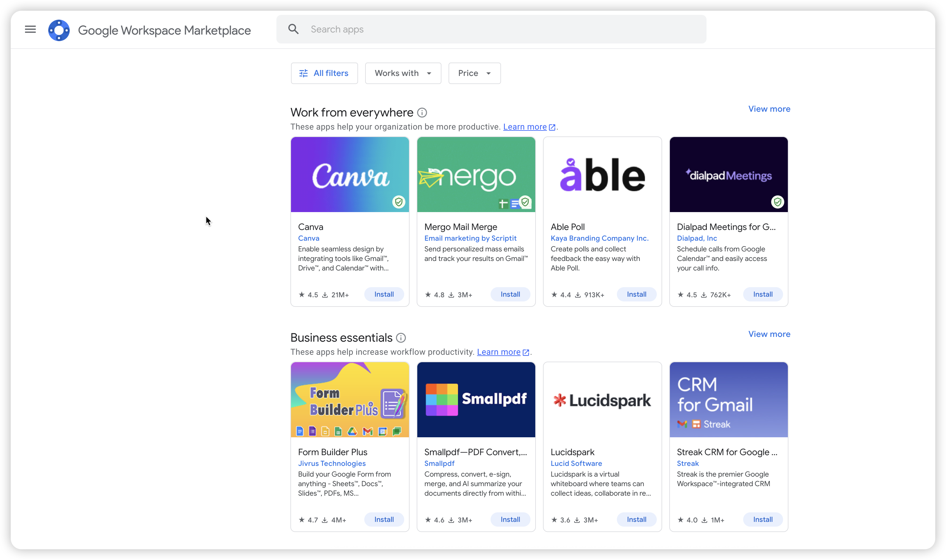Click the search magnifier icon

point(293,29)
